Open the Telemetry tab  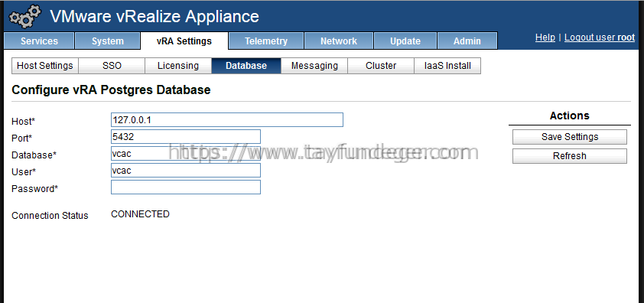tap(266, 41)
